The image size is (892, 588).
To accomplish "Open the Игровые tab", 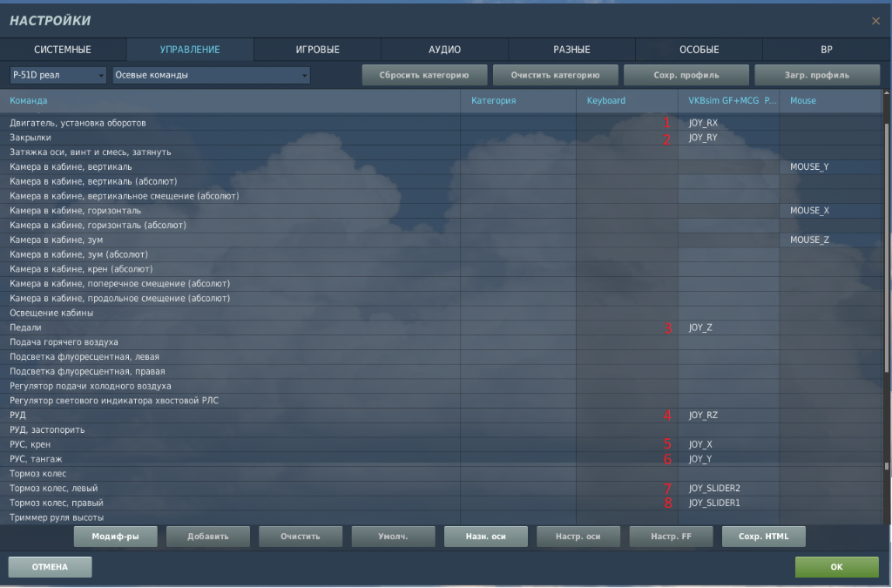I will (317, 50).
